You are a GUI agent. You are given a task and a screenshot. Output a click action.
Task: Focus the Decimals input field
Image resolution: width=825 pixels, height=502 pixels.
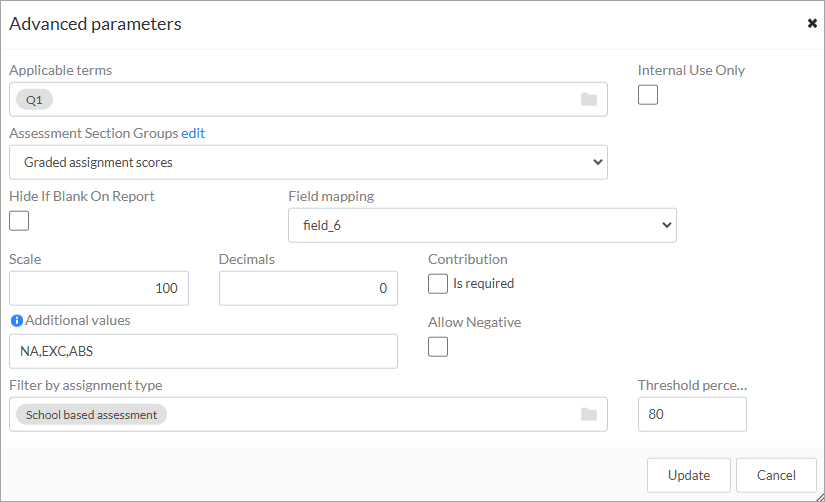coord(308,288)
